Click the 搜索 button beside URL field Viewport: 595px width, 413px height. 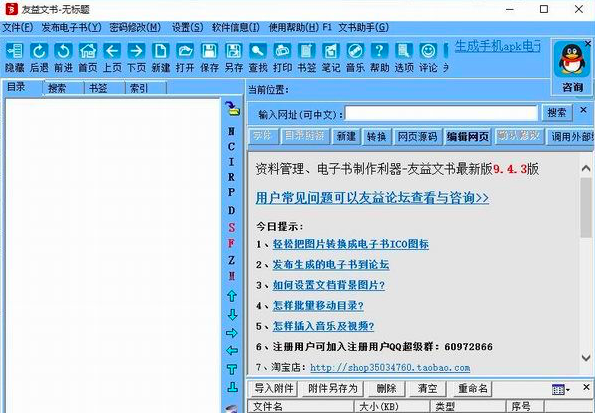557,113
